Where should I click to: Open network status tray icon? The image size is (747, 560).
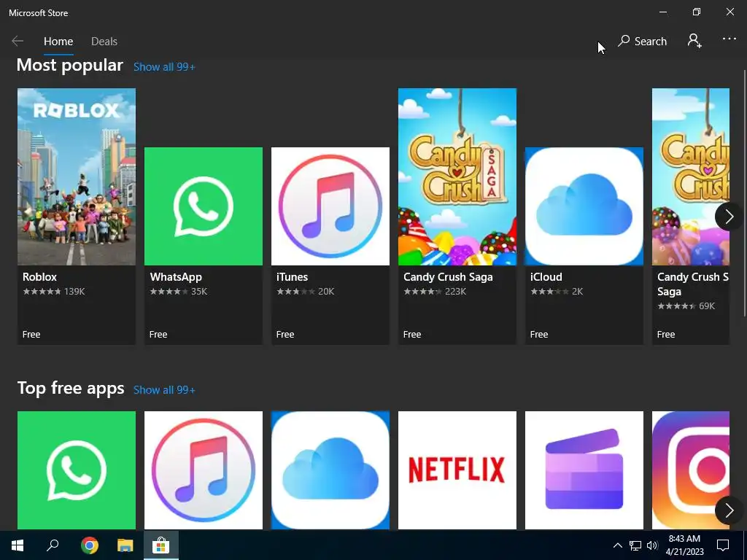pos(635,545)
